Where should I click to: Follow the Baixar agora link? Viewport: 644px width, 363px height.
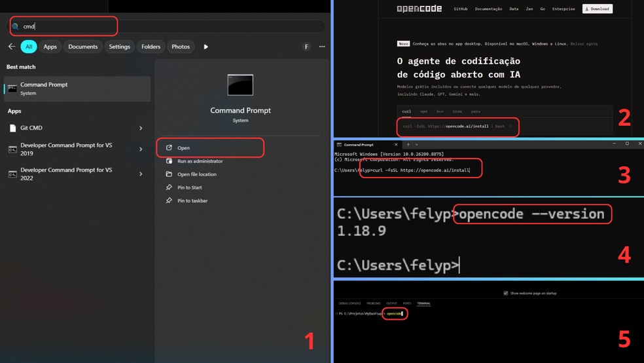coord(584,44)
